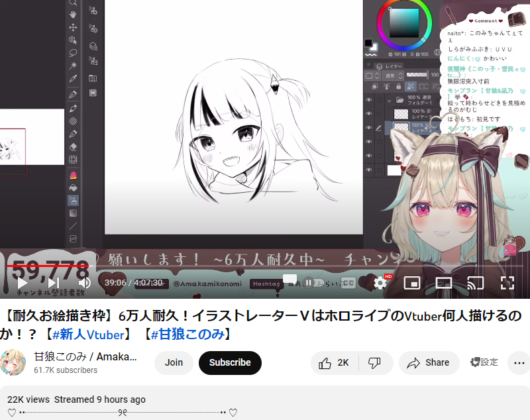The height and width of the screenshot is (420, 530).
Task: Click the @Amakamikonomi handle in the overlay
Action: [x=207, y=284]
